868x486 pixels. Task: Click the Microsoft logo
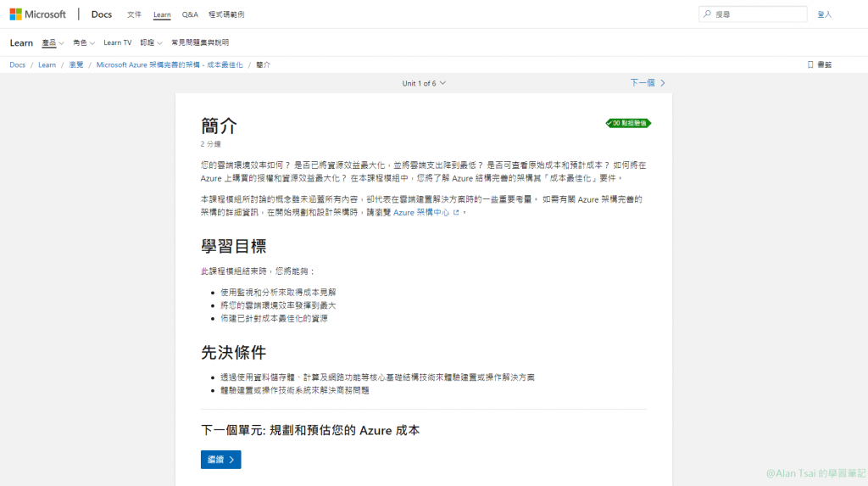(x=37, y=14)
